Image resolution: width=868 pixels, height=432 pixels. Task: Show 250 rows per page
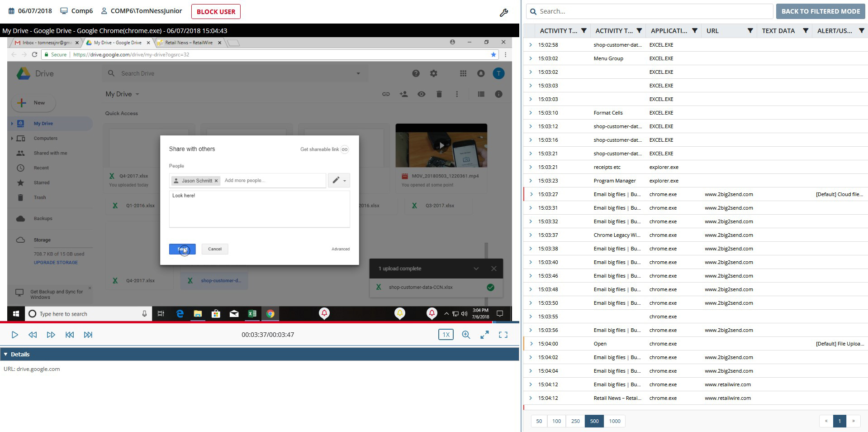pyautogui.click(x=575, y=421)
